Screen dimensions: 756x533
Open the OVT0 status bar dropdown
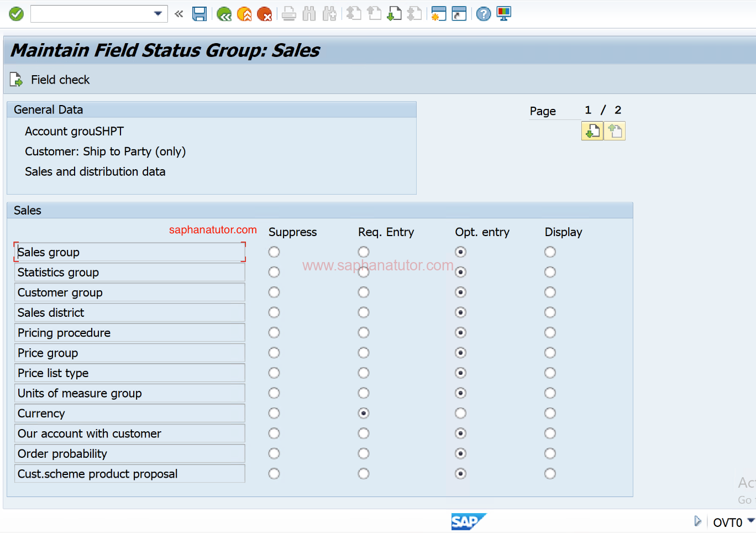[750, 521]
